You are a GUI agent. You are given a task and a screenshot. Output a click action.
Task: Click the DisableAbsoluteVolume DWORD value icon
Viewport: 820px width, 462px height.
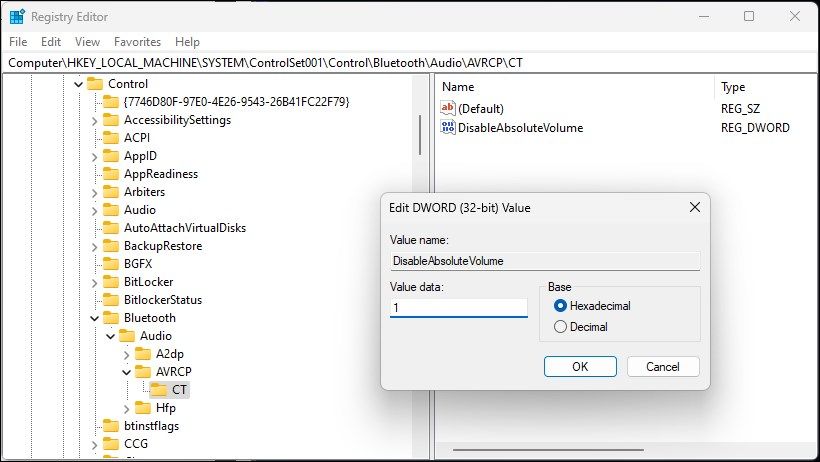448,127
